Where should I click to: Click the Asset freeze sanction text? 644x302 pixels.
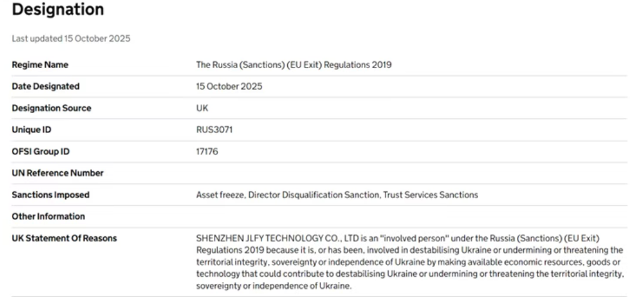[220, 195]
